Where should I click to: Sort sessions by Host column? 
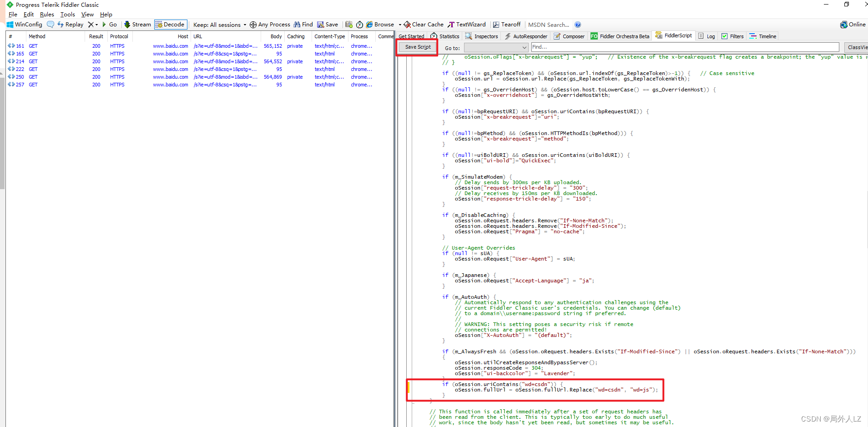161,36
